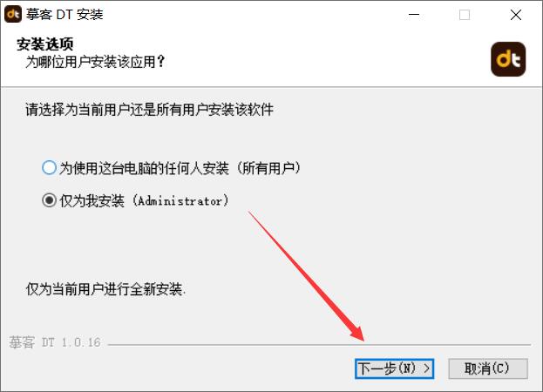
Task: Choose the 仅为我安装 (Administrator) label text
Action: (144, 200)
